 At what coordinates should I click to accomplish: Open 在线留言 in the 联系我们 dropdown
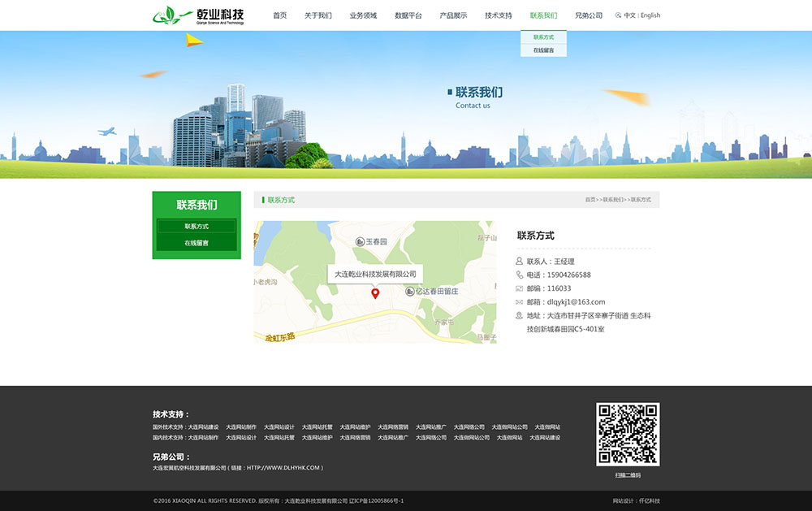point(542,50)
